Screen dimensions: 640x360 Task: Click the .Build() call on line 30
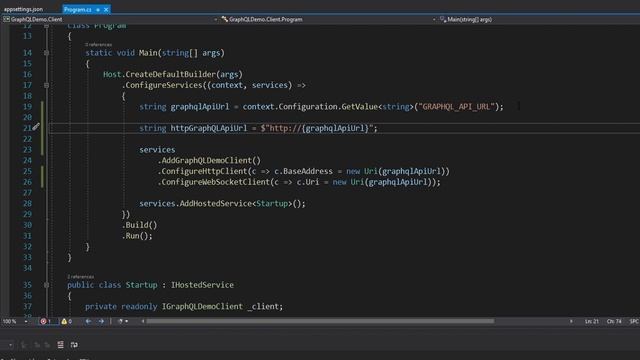tap(140, 225)
